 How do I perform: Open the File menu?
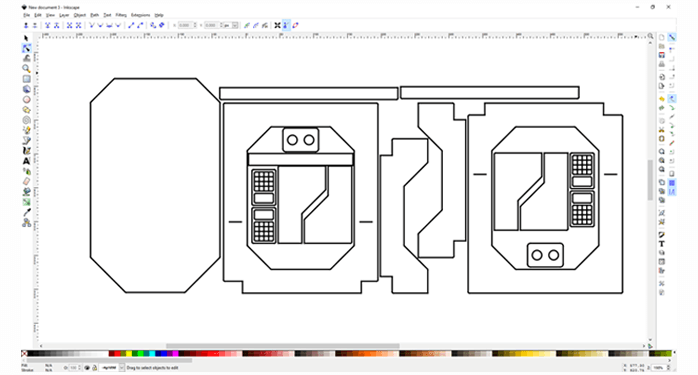click(x=26, y=15)
